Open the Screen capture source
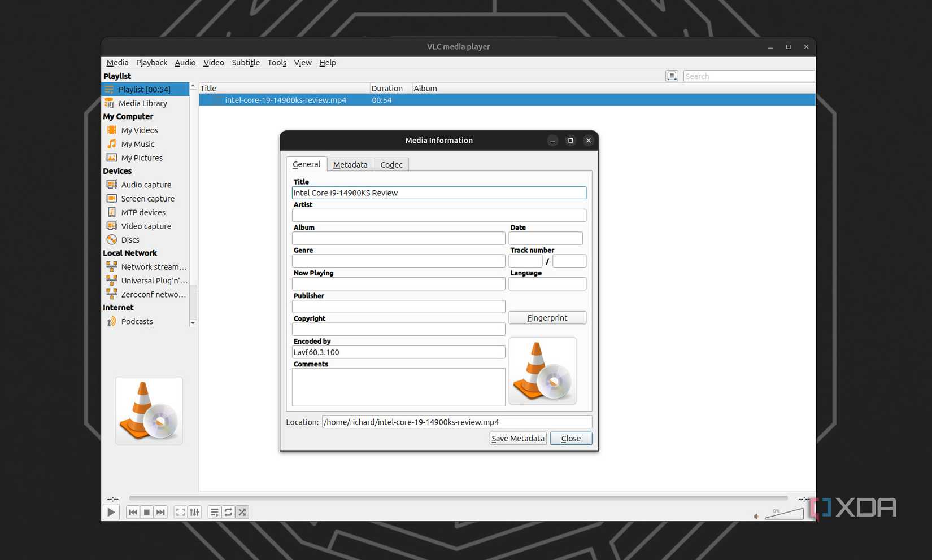The height and width of the screenshot is (560, 932). [147, 198]
